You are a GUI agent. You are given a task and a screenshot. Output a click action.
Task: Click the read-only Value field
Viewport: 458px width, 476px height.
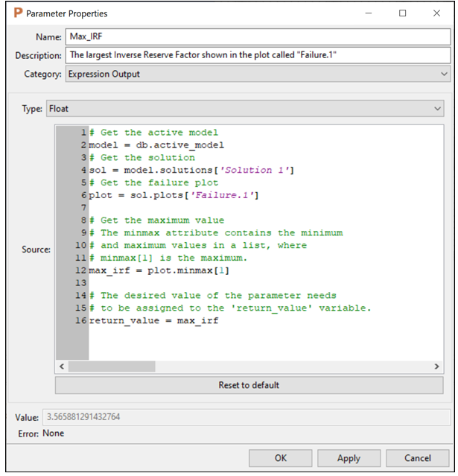pos(247,417)
